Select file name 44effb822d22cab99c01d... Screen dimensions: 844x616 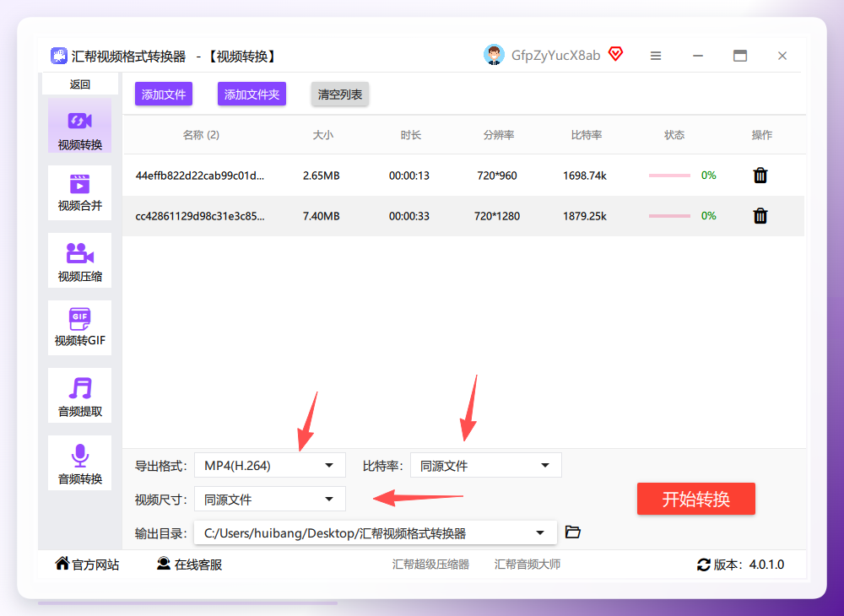[x=200, y=176]
